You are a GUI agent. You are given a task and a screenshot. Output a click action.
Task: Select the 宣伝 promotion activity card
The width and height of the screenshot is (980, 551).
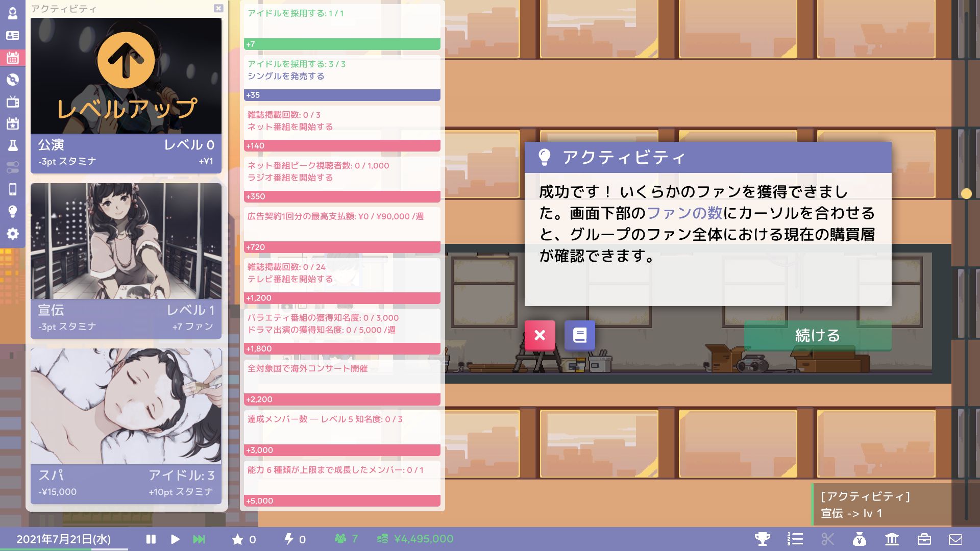tap(126, 261)
